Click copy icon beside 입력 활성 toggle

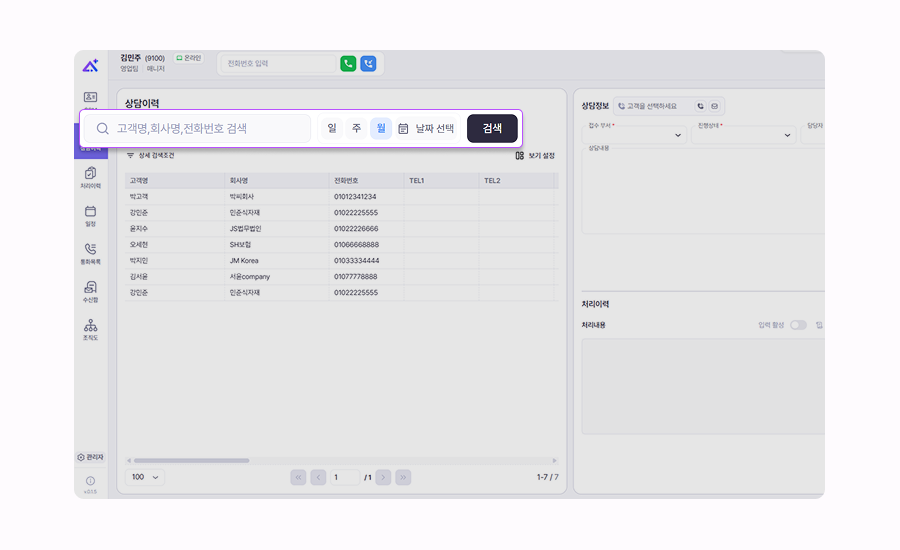pyautogui.click(x=820, y=325)
